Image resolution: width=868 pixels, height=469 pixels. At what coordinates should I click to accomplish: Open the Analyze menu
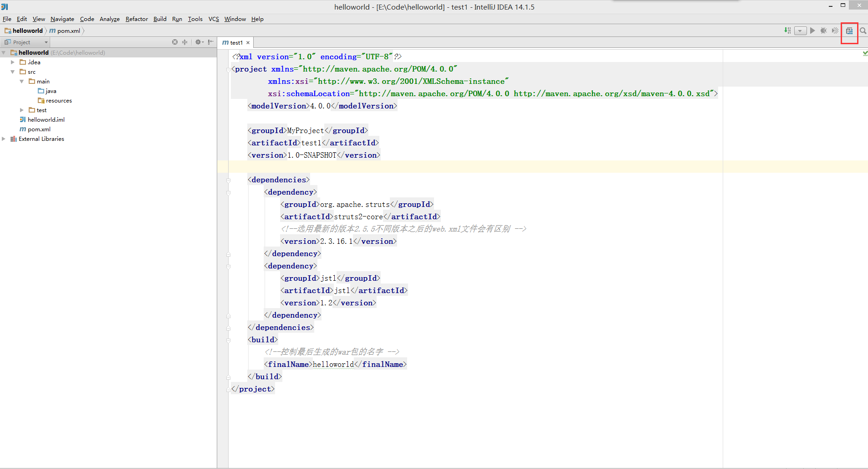click(x=110, y=19)
